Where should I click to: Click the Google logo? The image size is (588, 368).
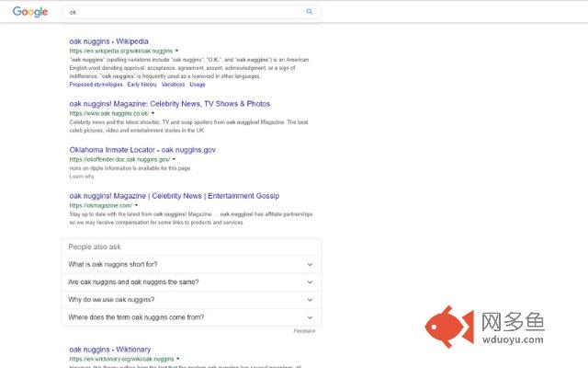point(30,12)
